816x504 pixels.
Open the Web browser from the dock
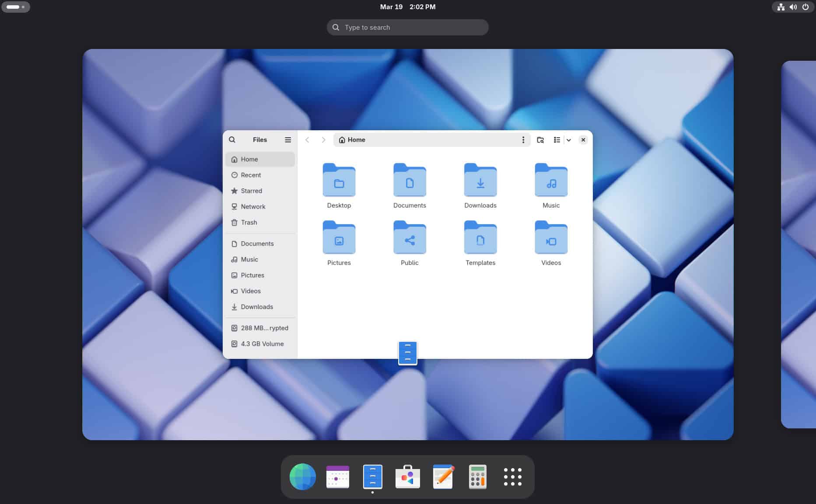point(302,477)
